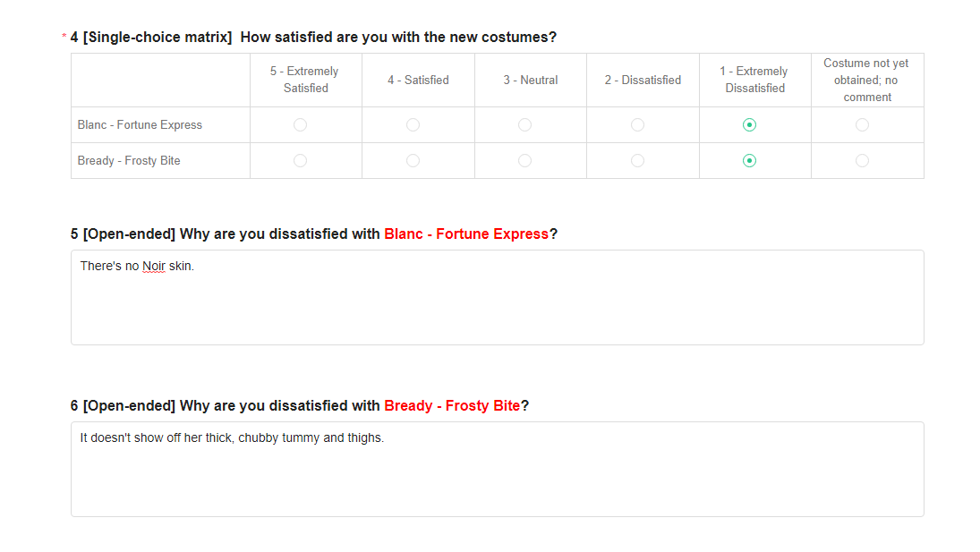980x552 pixels.
Task: Select Extremely Dissatisfied for Blanc - Fortune Express
Action: [x=750, y=125]
